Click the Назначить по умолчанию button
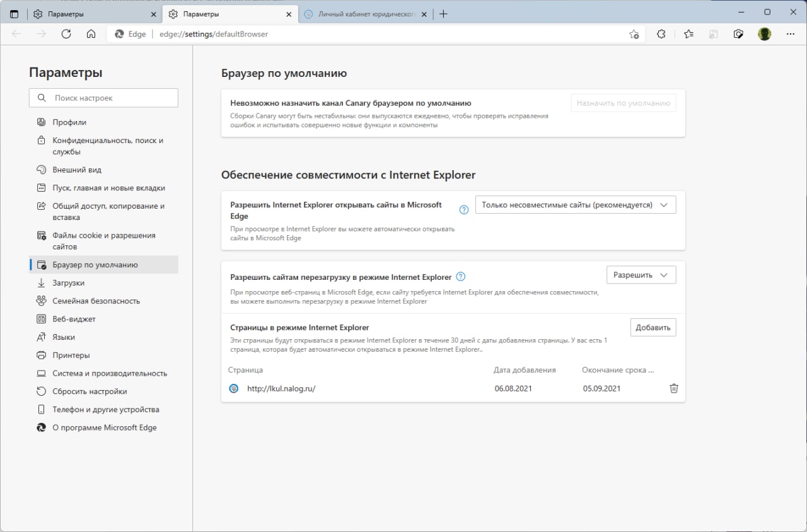807x532 pixels. point(623,103)
